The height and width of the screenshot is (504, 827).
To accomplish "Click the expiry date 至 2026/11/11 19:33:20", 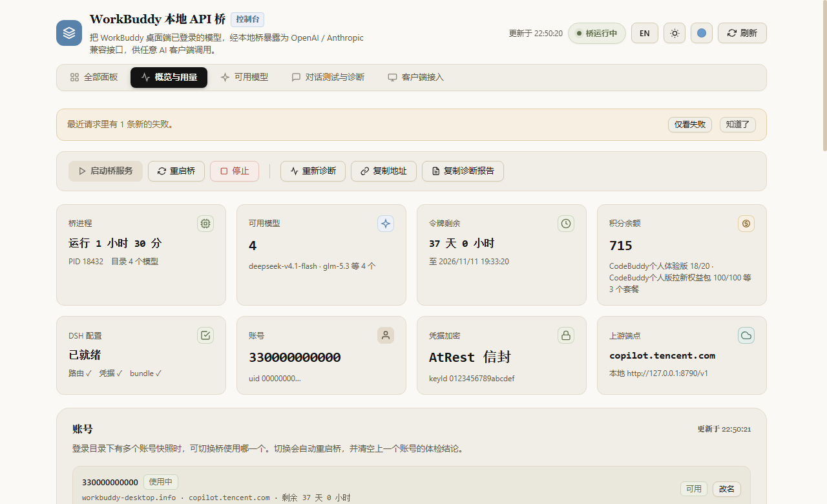I will point(469,262).
